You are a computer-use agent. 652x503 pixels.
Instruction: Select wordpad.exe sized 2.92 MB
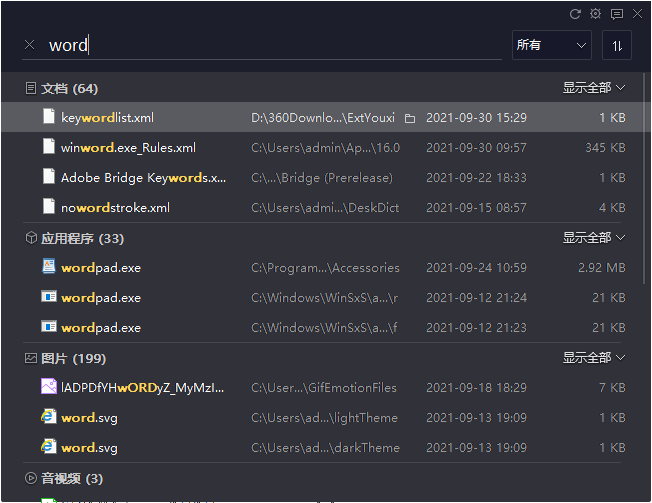point(101,268)
